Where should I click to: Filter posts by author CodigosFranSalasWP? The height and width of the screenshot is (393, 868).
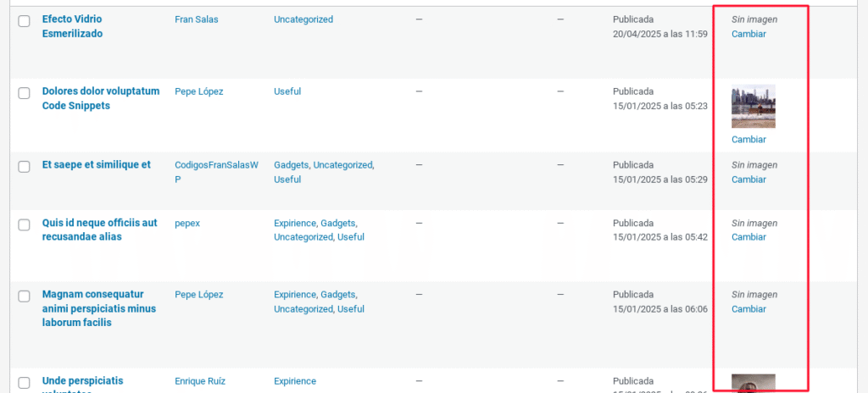point(216,172)
